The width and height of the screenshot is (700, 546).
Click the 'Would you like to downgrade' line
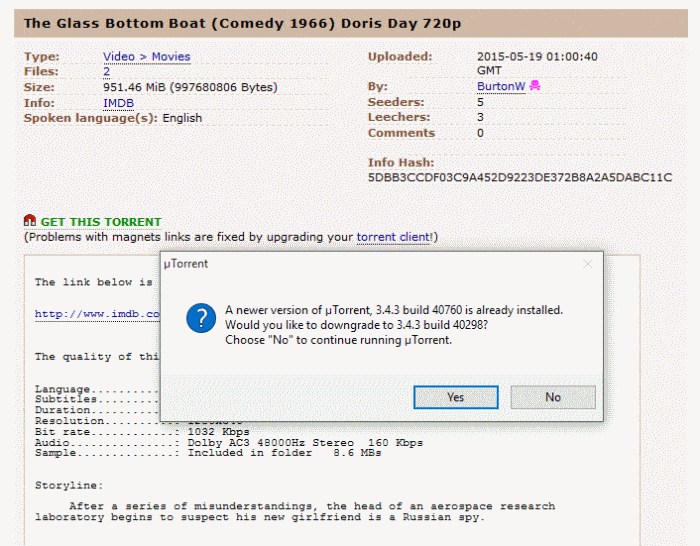tap(356, 325)
